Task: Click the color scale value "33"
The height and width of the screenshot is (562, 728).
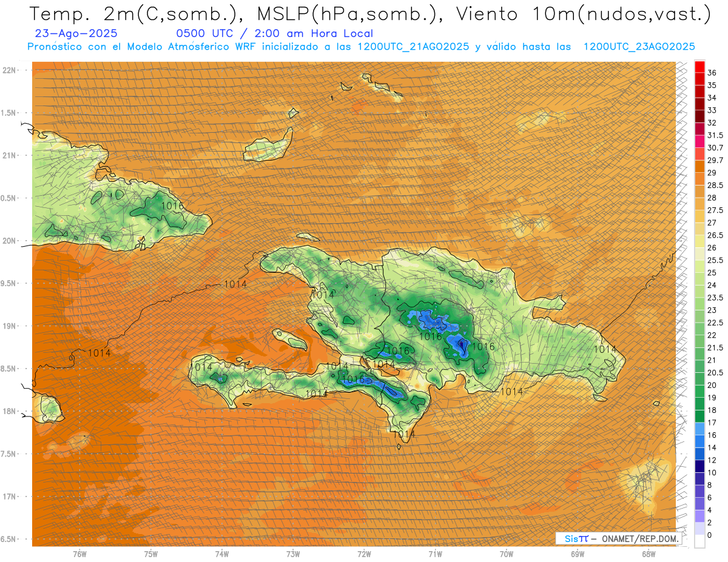Action: coord(712,110)
